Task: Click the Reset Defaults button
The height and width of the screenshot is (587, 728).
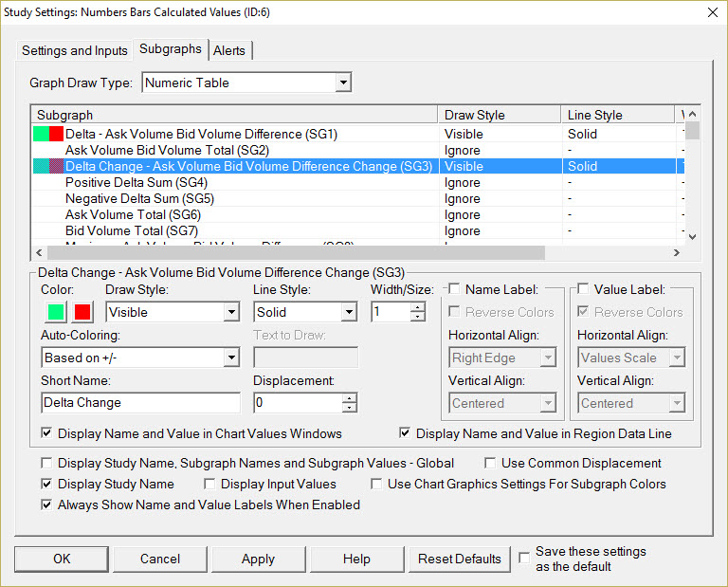Action: click(x=459, y=559)
